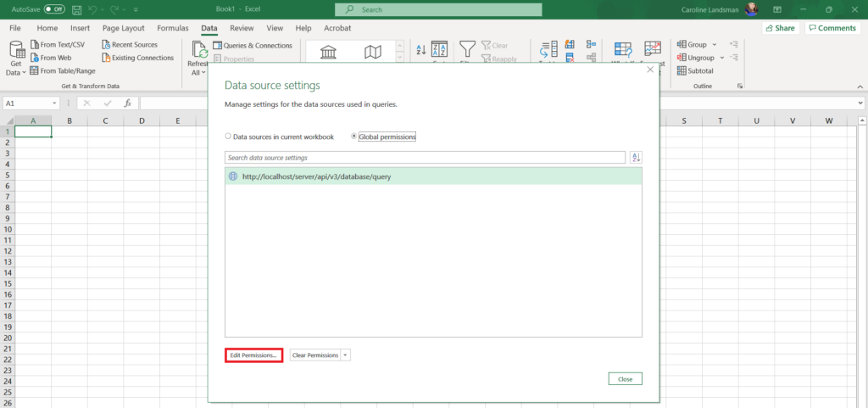Click the Edit Permissions button
868x408 pixels.
click(253, 355)
